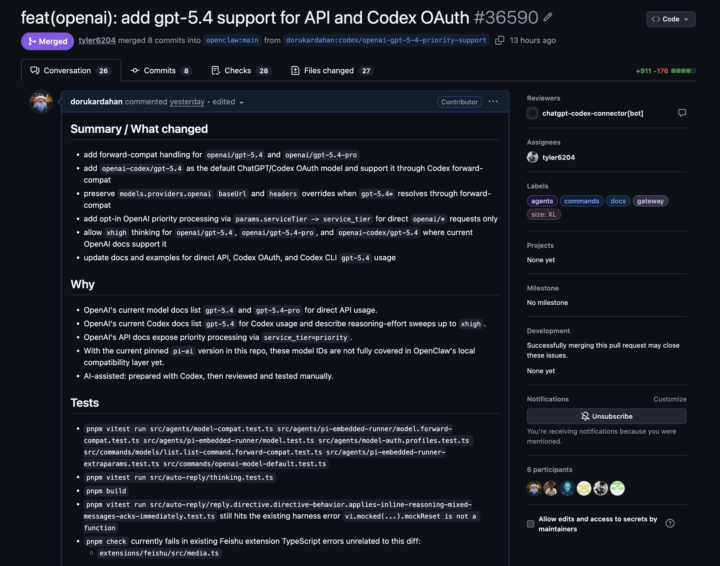Click dorukardahan's avatar beside the comment
Viewport: 720px width, 566px height.
click(41, 102)
